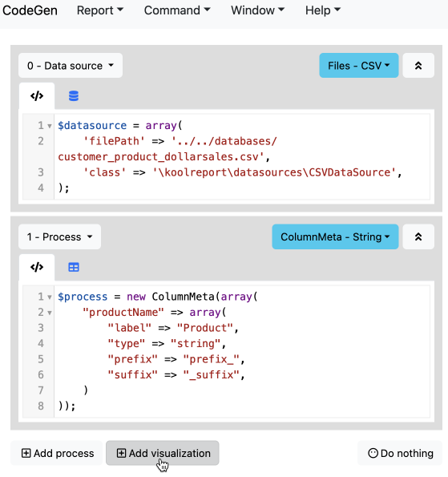The image size is (448, 477).
Task: Fold line 1 of process code
Action: 50,297
